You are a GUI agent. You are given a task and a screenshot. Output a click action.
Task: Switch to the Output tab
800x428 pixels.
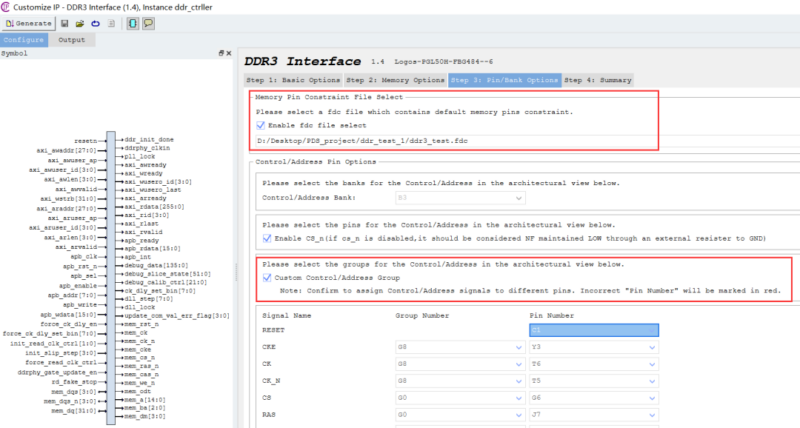71,40
